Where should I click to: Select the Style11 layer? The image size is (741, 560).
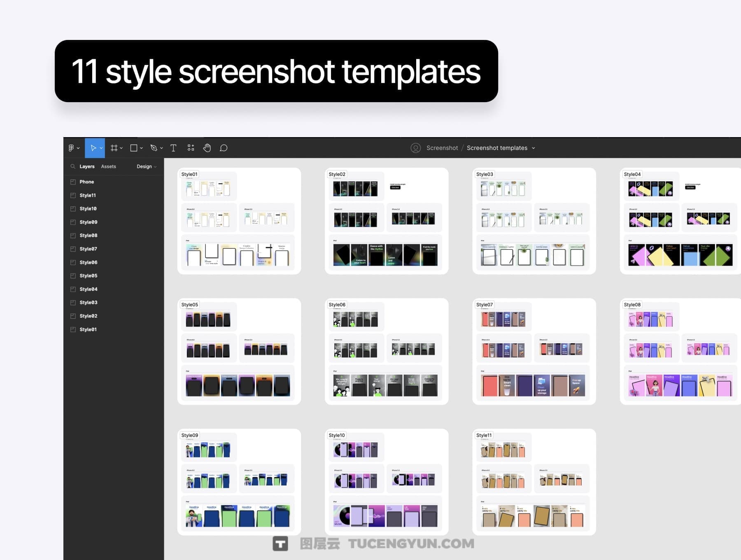(88, 195)
